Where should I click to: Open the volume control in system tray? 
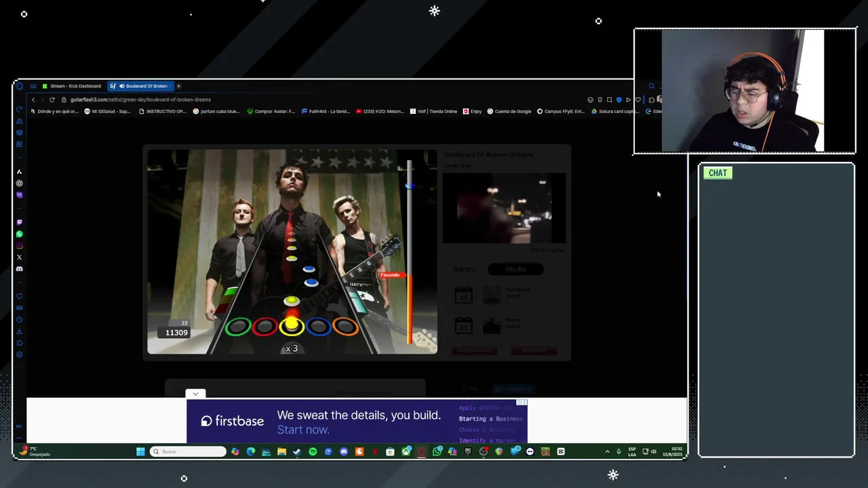[655, 451]
